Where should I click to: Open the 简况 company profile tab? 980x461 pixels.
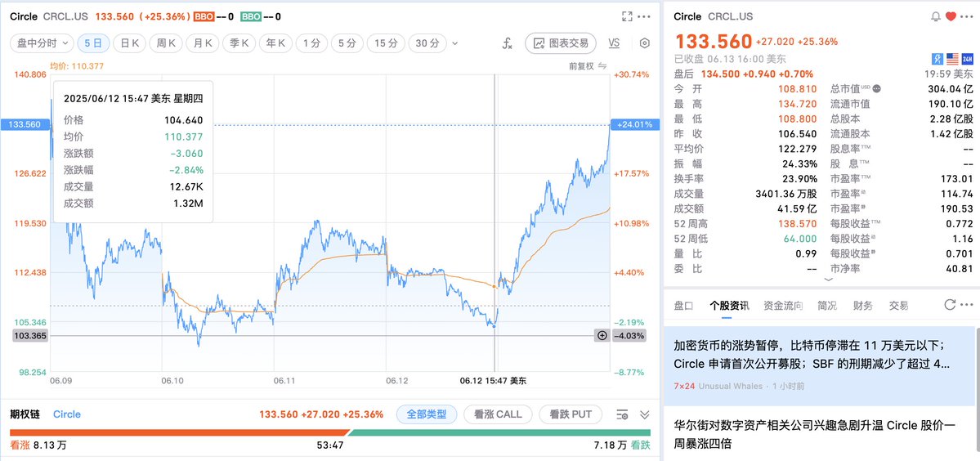click(827, 306)
